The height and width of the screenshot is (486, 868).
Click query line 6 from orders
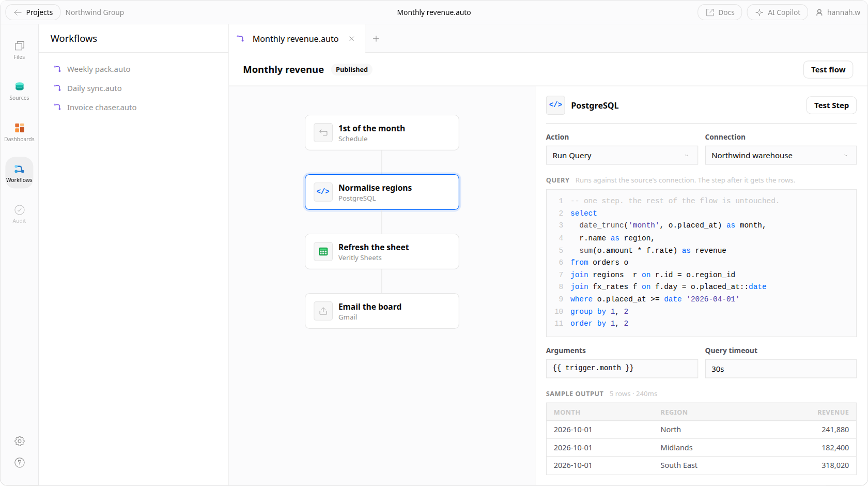(599, 262)
